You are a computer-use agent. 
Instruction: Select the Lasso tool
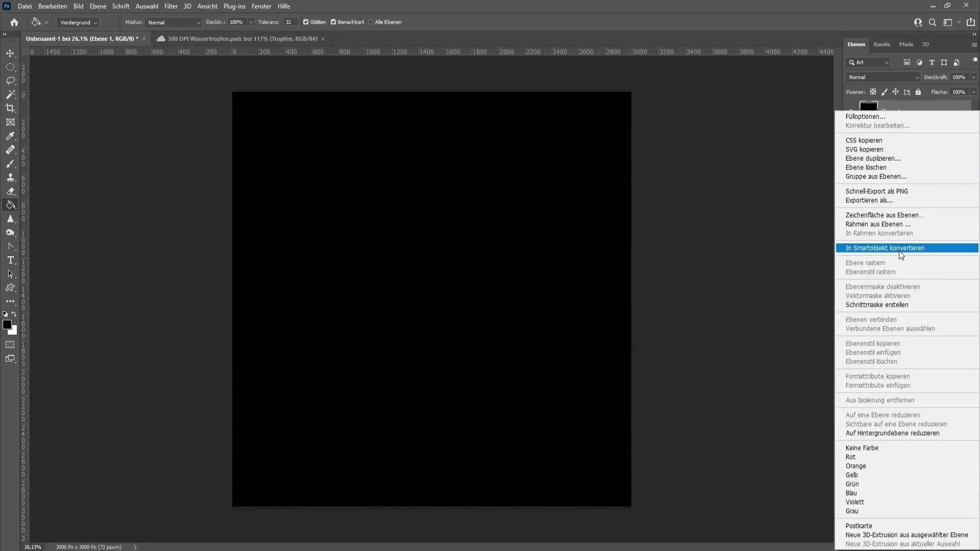[10, 81]
